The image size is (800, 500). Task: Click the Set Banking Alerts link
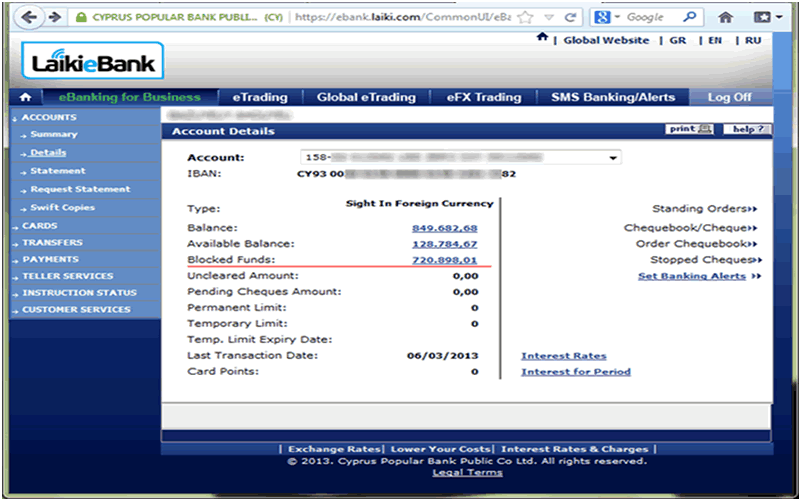[x=691, y=276]
